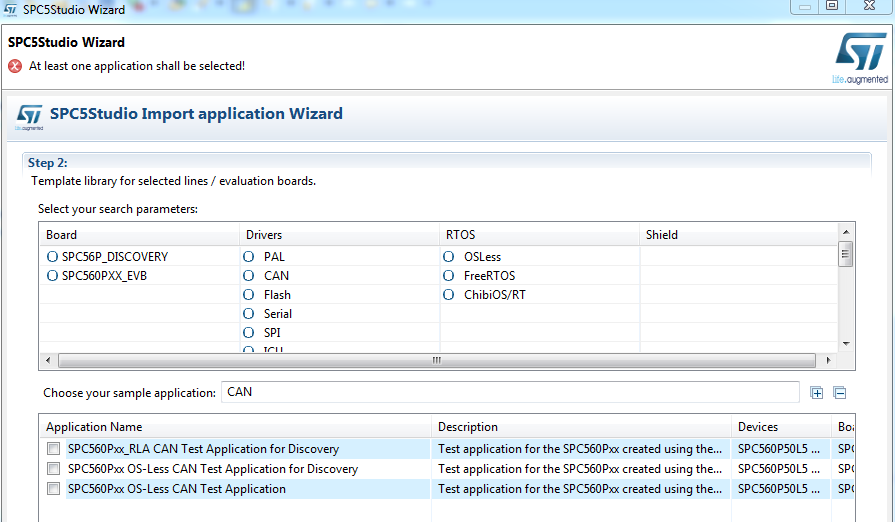Select the SPC560PXX_EVB board radio
895x522 pixels.
pos(53,276)
